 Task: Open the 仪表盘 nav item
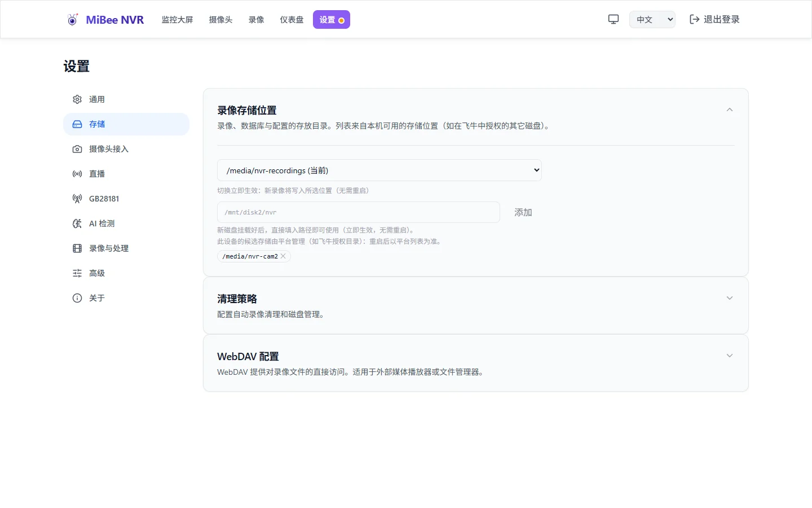point(292,20)
